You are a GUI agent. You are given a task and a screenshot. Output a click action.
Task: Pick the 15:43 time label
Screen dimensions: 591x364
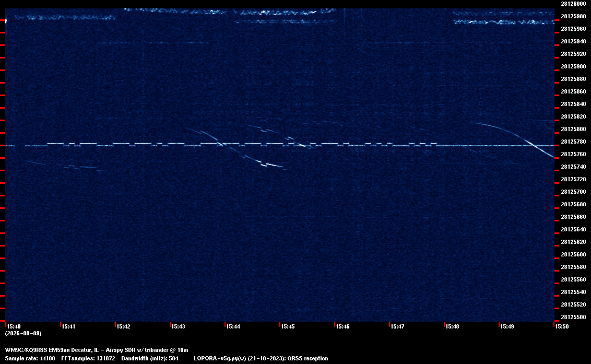point(178,326)
